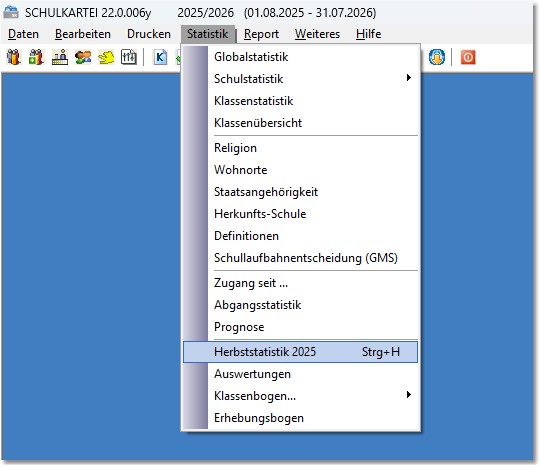
Task: Choose Schullaufbahnentscheidung (GMS)
Action: point(300,258)
